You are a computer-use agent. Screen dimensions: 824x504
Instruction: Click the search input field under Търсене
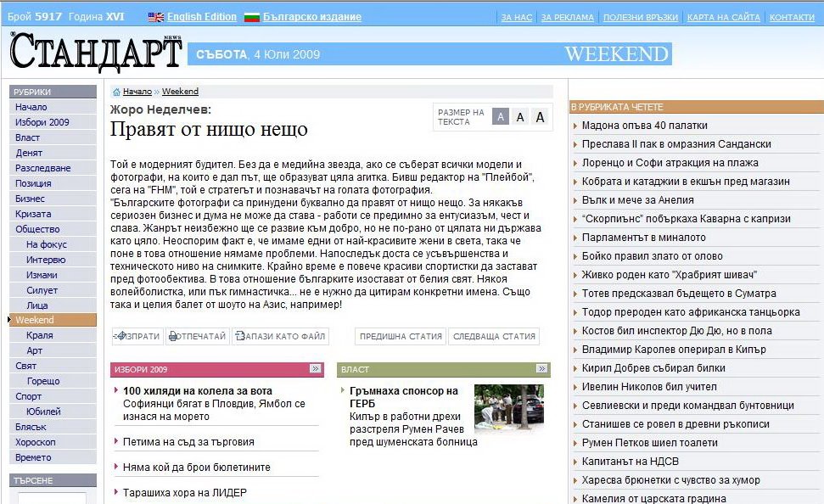pyautogui.click(x=52, y=498)
